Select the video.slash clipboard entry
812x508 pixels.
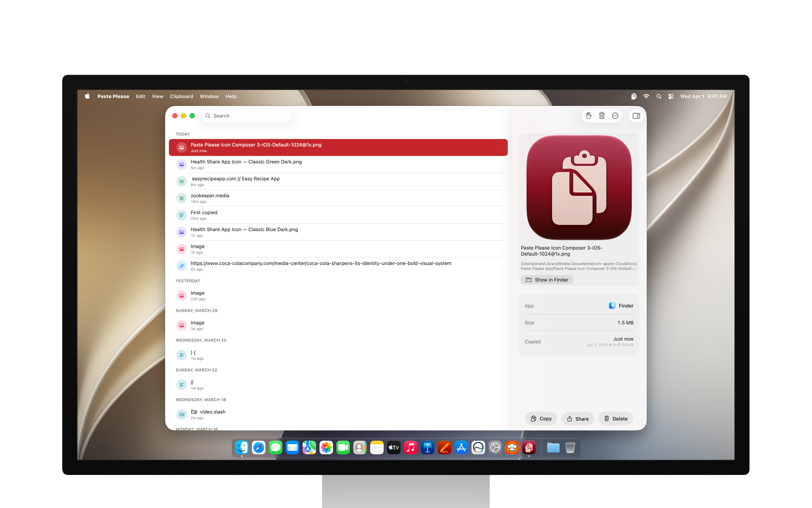point(338,415)
